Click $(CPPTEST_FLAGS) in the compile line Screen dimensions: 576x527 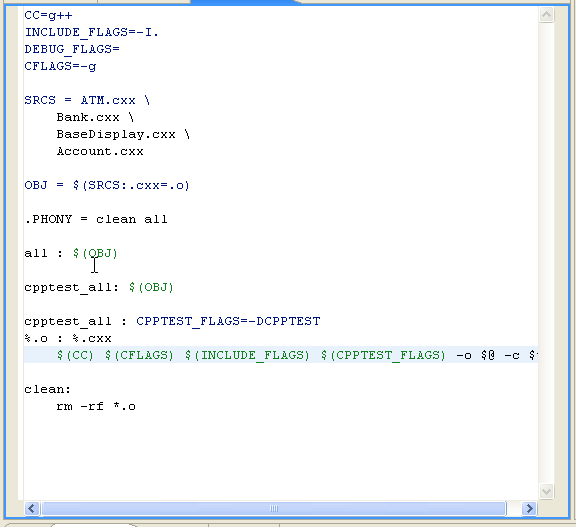[x=383, y=355]
